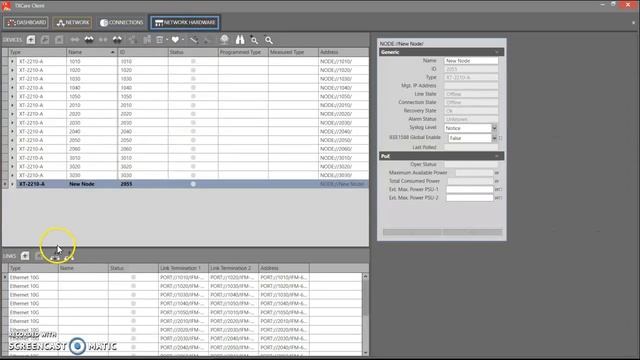Click the Measured Type column header
The height and width of the screenshot is (360, 640).
tap(293, 52)
